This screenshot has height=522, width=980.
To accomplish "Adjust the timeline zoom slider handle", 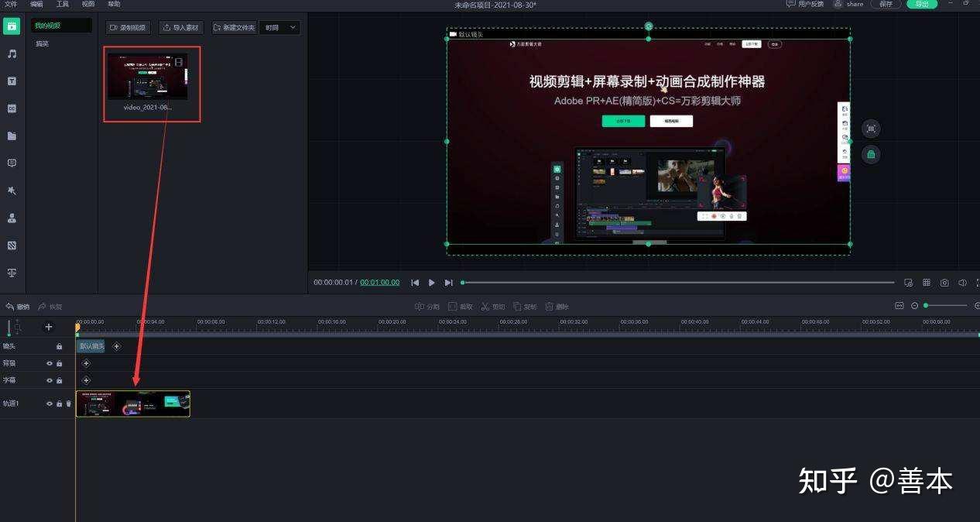I will 926,306.
